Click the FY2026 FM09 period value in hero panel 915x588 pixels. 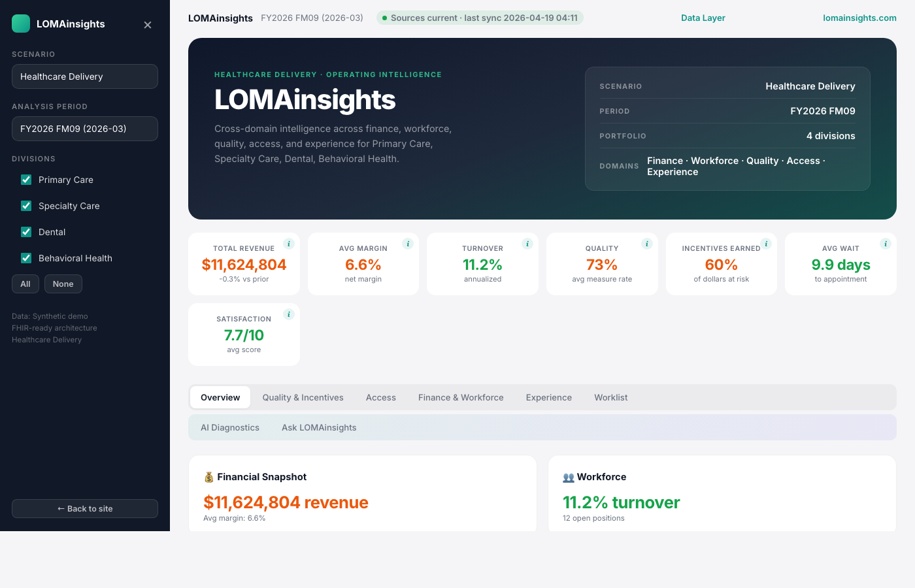823,111
